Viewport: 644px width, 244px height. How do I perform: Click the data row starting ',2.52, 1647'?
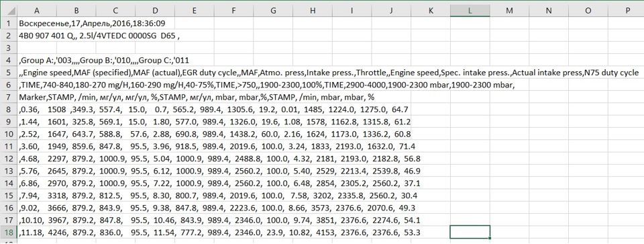pyautogui.click(x=215, y=134)
